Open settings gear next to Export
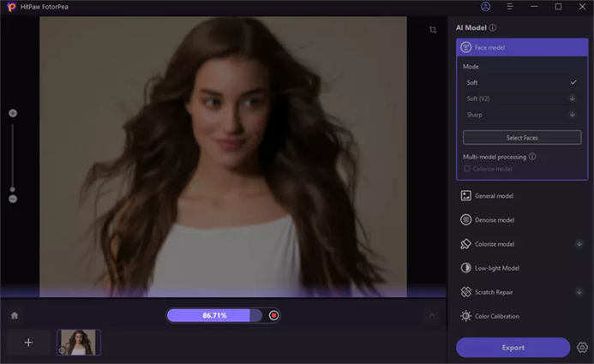Screen dimensions: 594x364 582,348
